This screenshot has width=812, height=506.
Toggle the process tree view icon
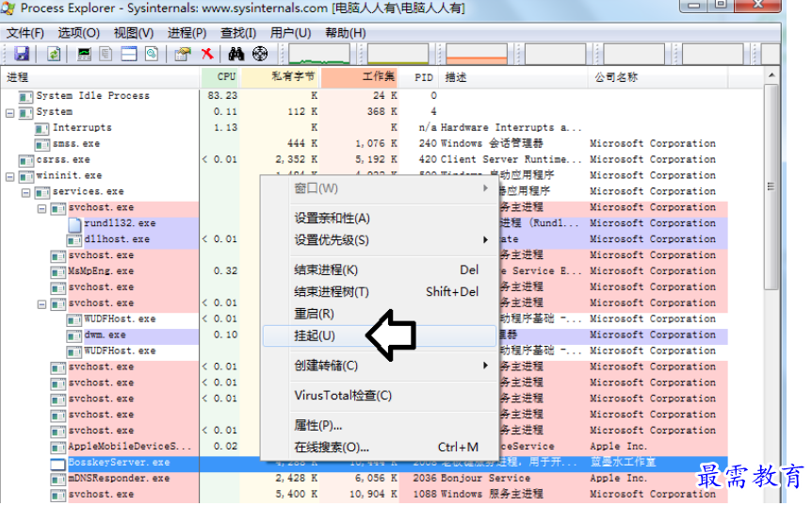[106, 54]
